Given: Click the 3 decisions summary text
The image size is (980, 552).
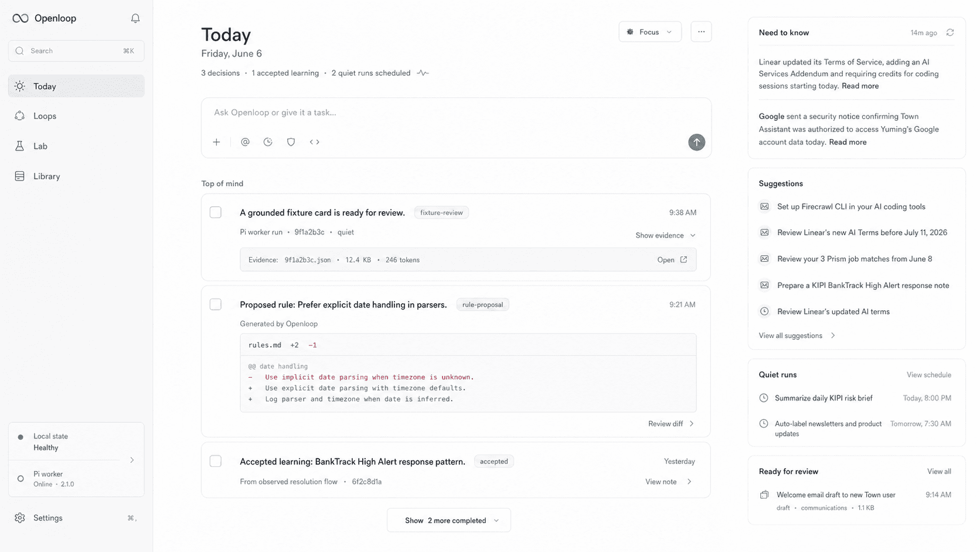Looking at the screenshot, I should click(220, 73).
